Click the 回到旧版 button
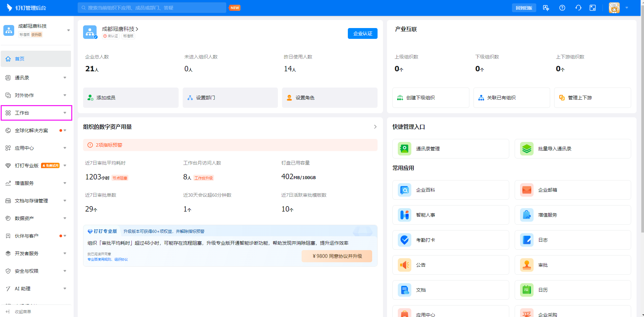This screenshot has height=317, width=644. (x=524, y=8)
